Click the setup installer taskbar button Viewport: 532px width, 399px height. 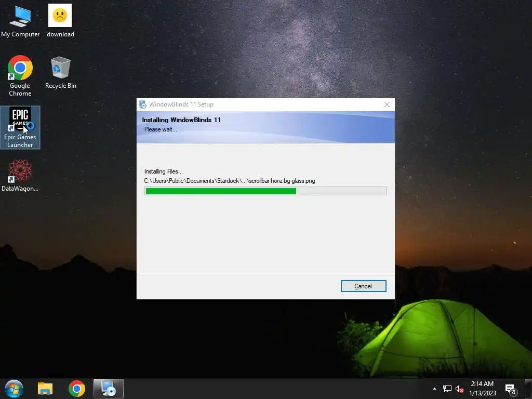pyautogui.click(x=109, y=389)
